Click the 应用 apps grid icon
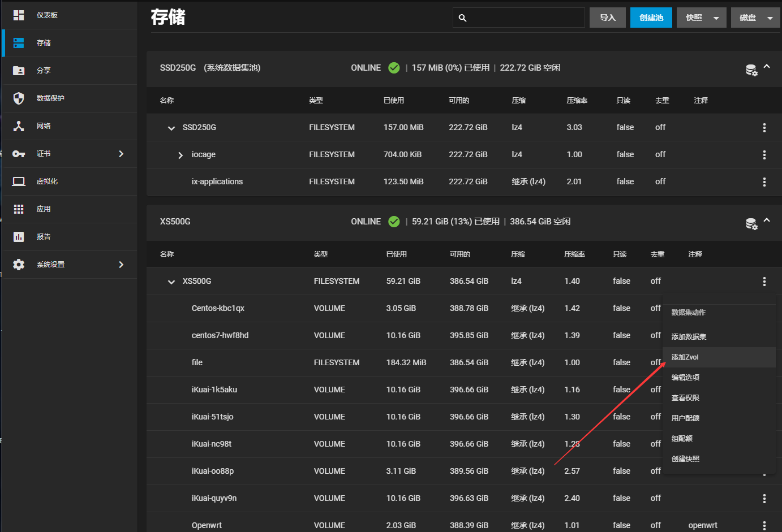Screen dimensions: 782x532 pos(19,209)
